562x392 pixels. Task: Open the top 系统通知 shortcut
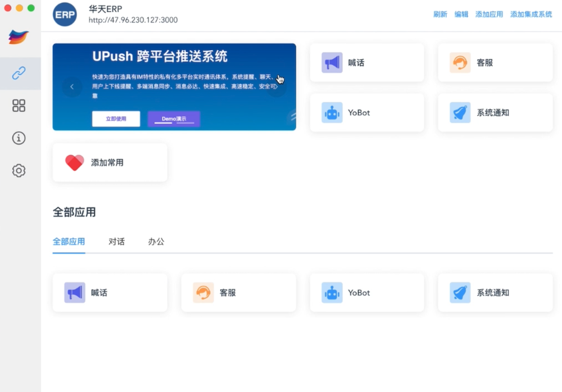point(495,112)
